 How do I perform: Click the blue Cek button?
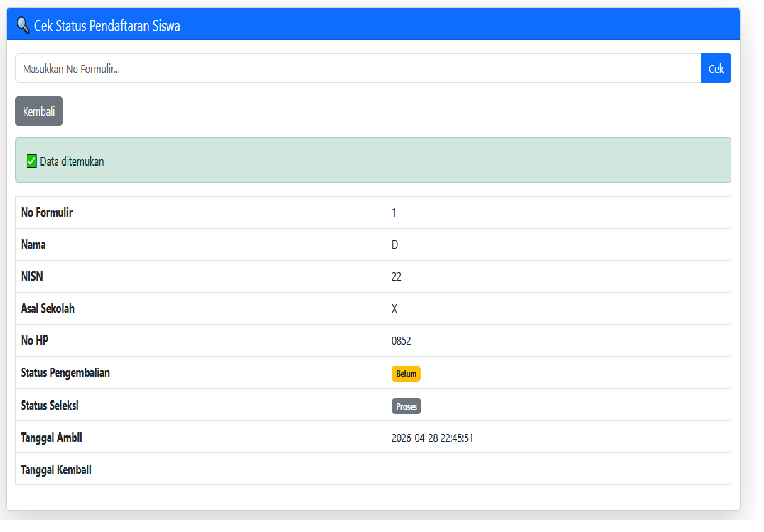[x=716, y=68]
